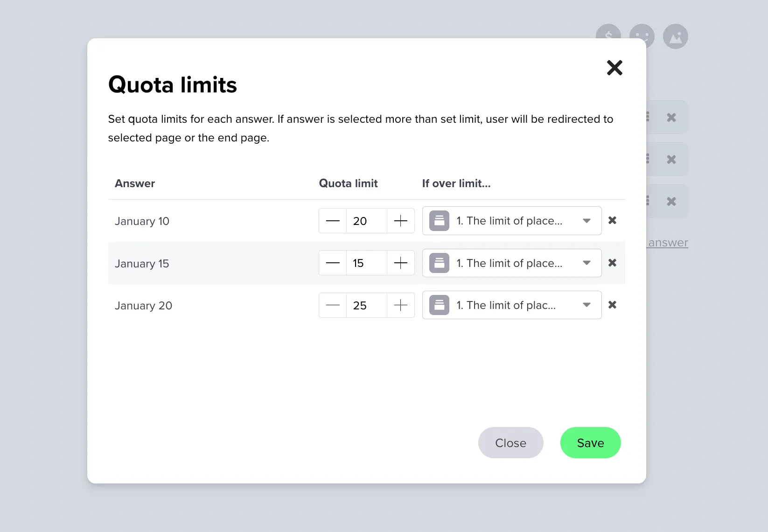Increase January 20 quota with plus stepper

[x=400, y=305]
